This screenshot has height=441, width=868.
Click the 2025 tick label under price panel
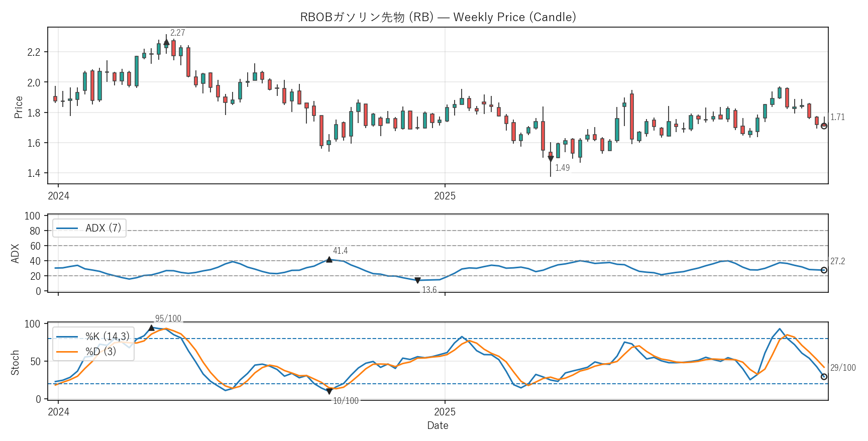point(445,196)
